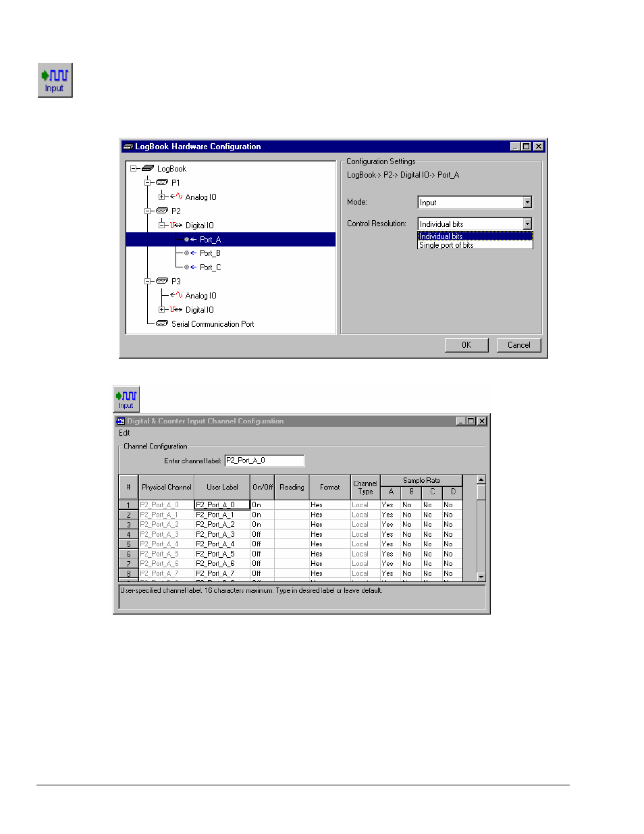Click the User Label column header
This screenshot has height=834, width=644.
pyautogui.click(x=222, y=487)
